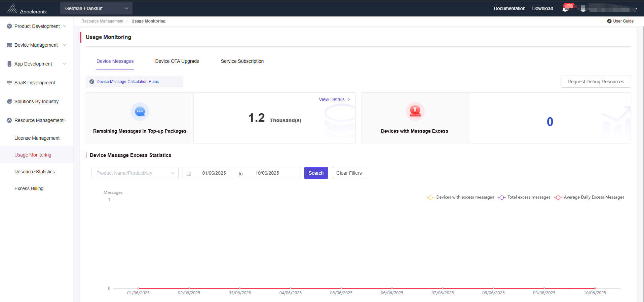Click the 1.2 Thousand(s) remaining value
This screenshot has height=302, width=644.
click(x=275, y=118)
